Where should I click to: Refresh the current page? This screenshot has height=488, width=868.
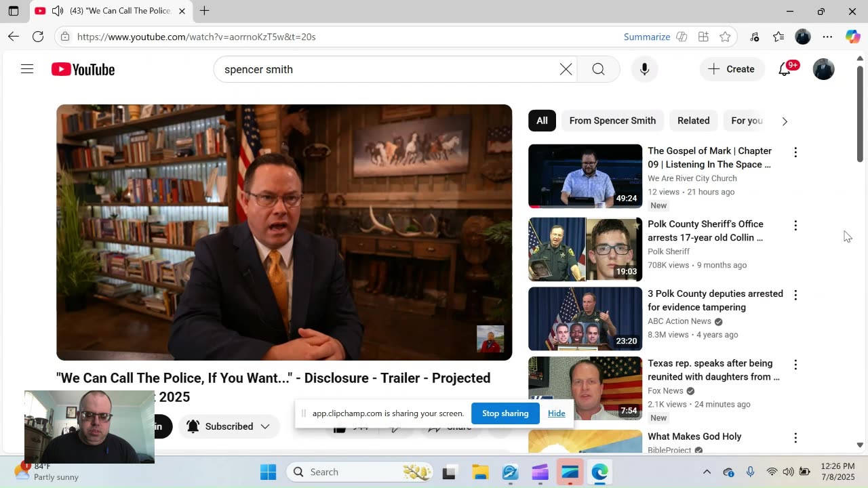[38, 37]
